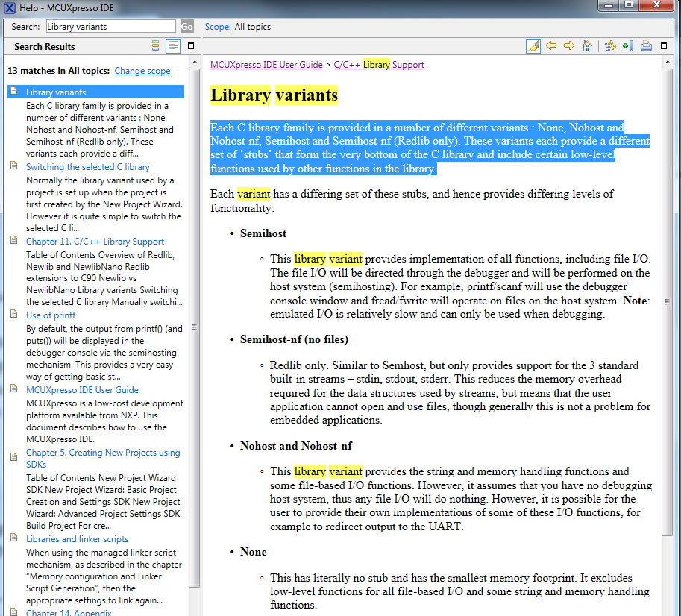The width and height of the screenshot is (681, 616).
Task: Click document icon beside Use of printf
Action: [14, 314]
